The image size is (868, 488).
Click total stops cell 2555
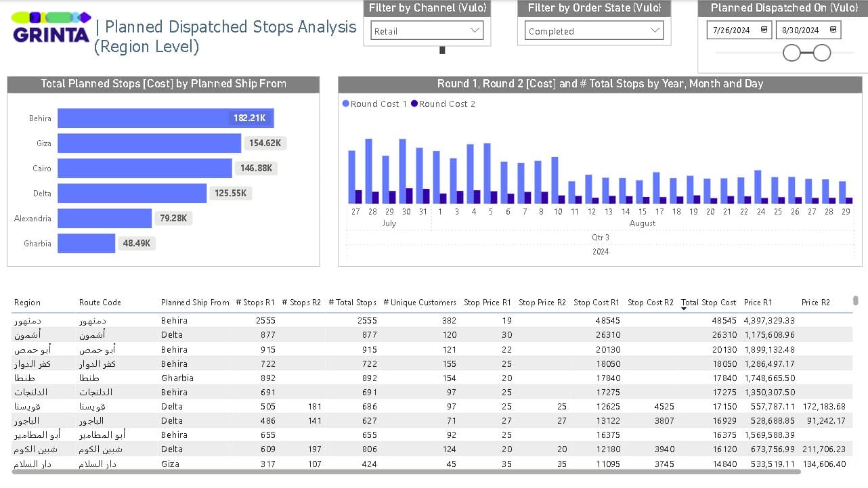[x=366, y=321]
